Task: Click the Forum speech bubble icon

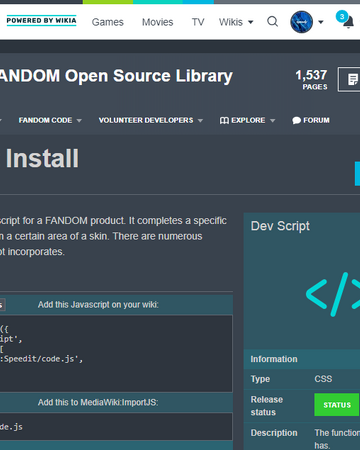Action: 296,120
